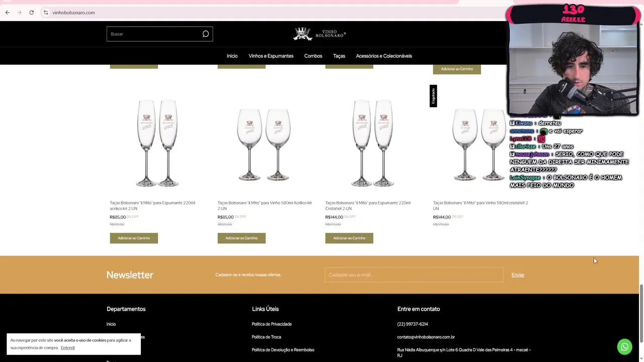Open Espumante 220ml acrílico product title
644x362 pixels.
(x=152, y=206)
